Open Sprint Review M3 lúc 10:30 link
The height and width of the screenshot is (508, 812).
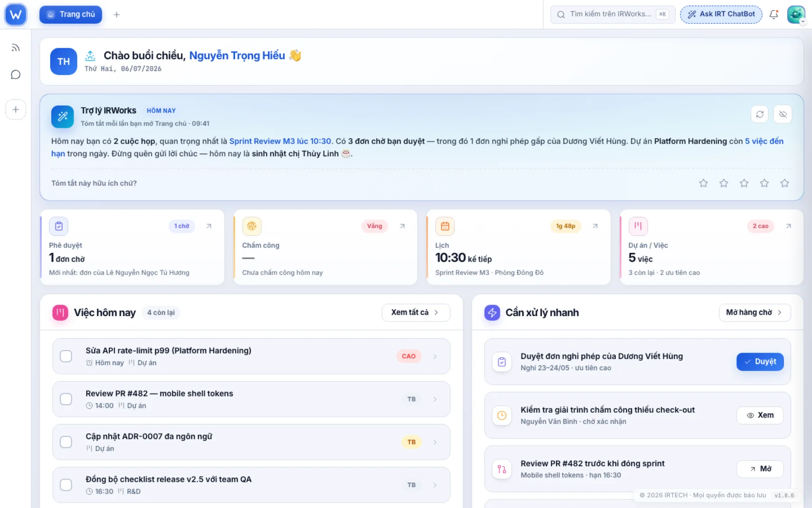coord(280,141)
